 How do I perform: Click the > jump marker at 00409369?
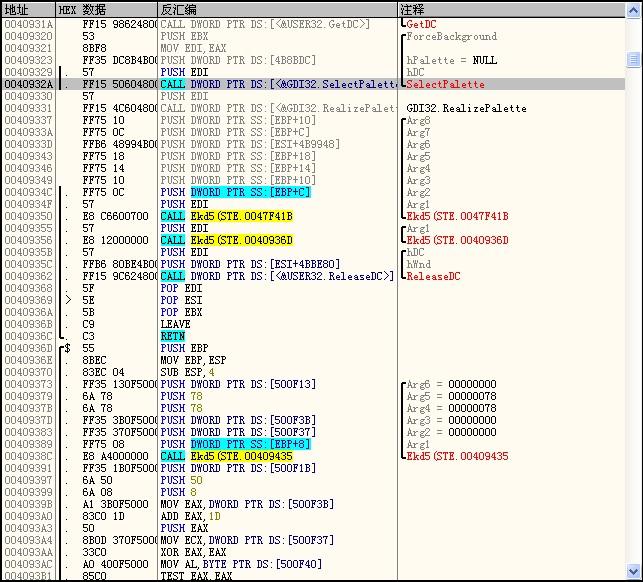coord(67,300)
